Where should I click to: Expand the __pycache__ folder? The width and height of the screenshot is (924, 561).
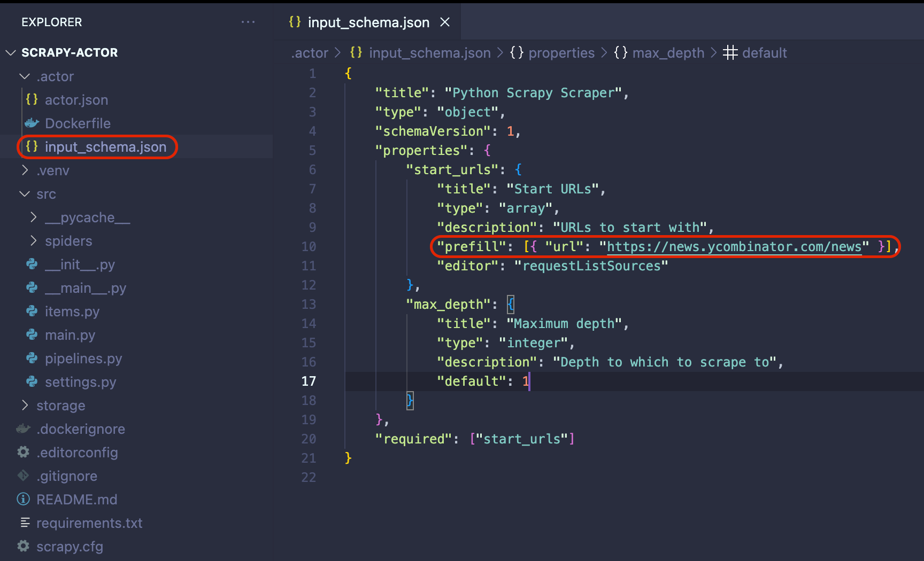(x=33, y=217)
